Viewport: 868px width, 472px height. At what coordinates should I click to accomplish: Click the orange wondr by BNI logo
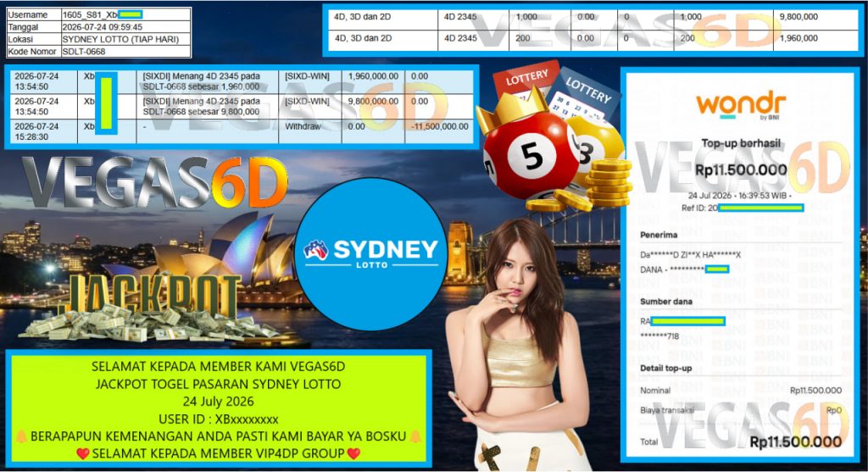[x=741, y=105]
